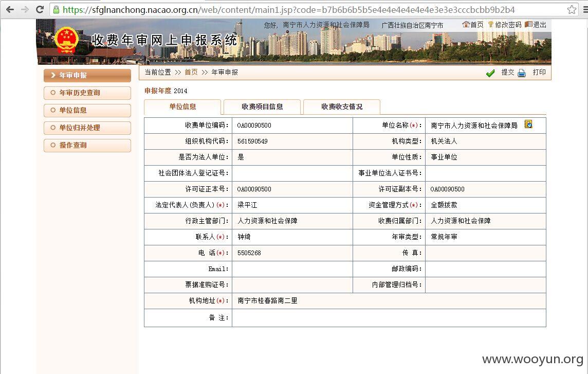Click 单位名称 field 南宁市人力资源和社会保障局
Image resolution: width=588 pixels, height=374 pixels.
point(474,126)
